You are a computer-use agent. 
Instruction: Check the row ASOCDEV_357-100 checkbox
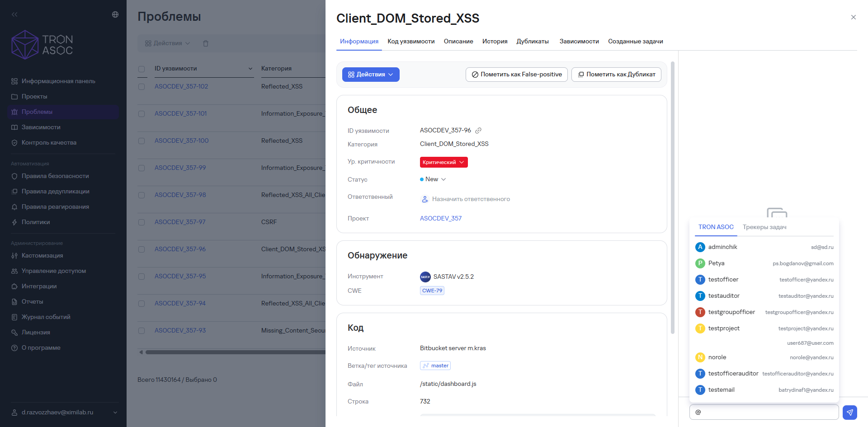click(142, 141)
